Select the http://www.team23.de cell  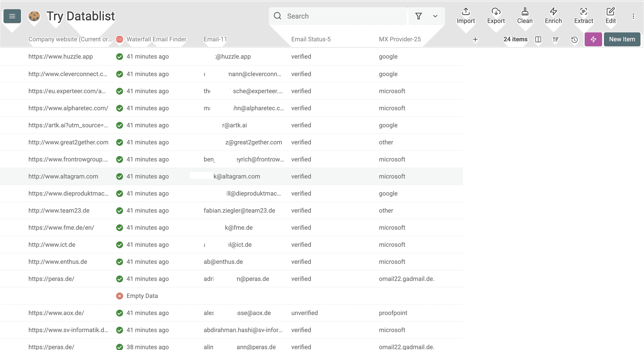pyautogui.click(x=59, y=210)
